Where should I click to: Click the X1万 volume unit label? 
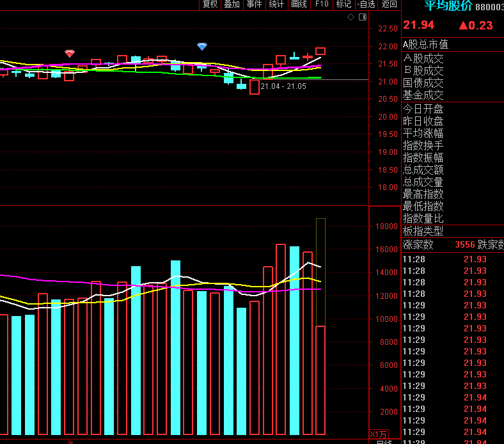point(379,434)
